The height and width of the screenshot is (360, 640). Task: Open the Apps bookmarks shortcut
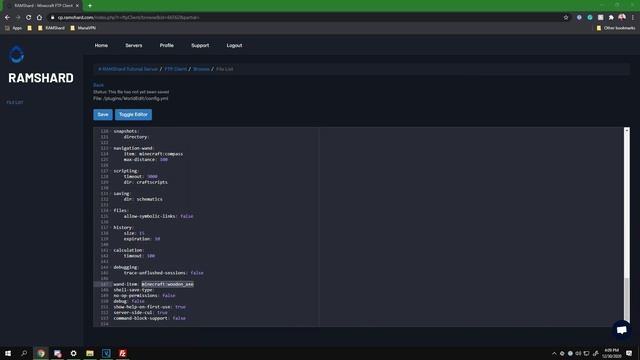click(13, 28)
